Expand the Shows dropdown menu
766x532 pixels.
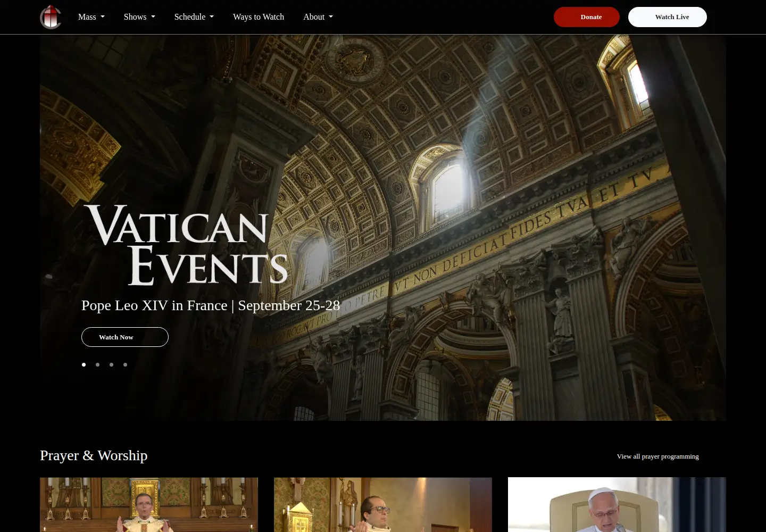(x=139, y=17)
